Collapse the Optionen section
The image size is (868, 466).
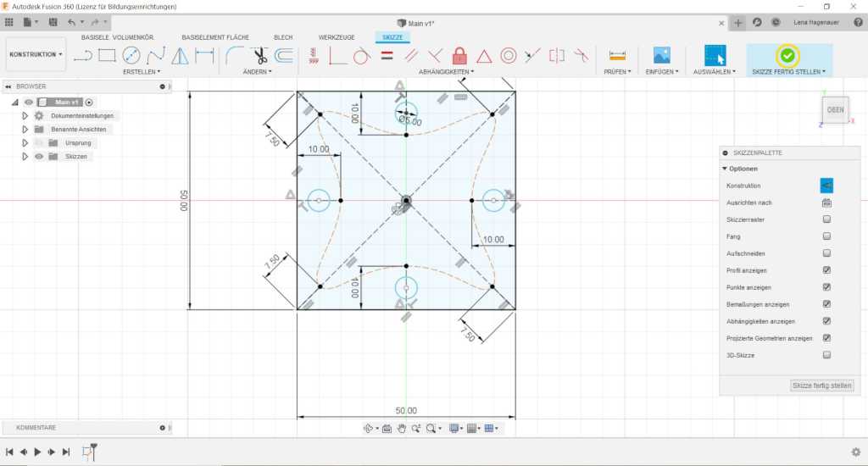point(725,169)
